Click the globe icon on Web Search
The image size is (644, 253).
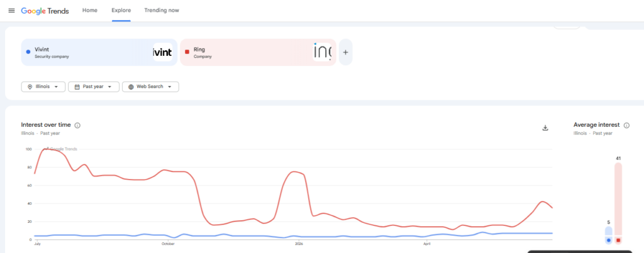click(x=131, y=87)
